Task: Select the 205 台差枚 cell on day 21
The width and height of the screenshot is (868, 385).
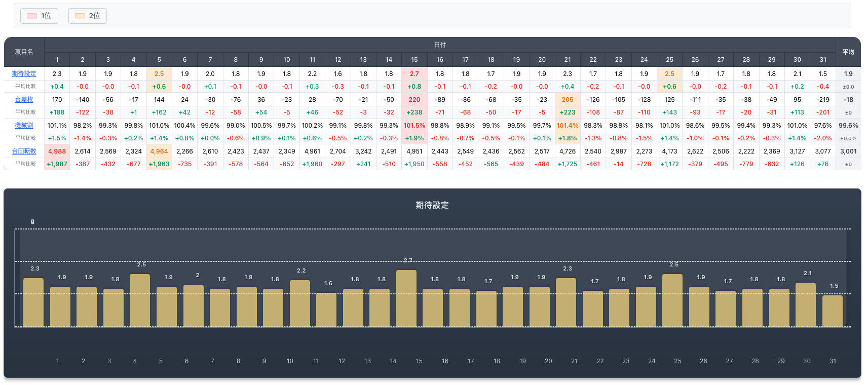Action: click(x=567, y=100)
